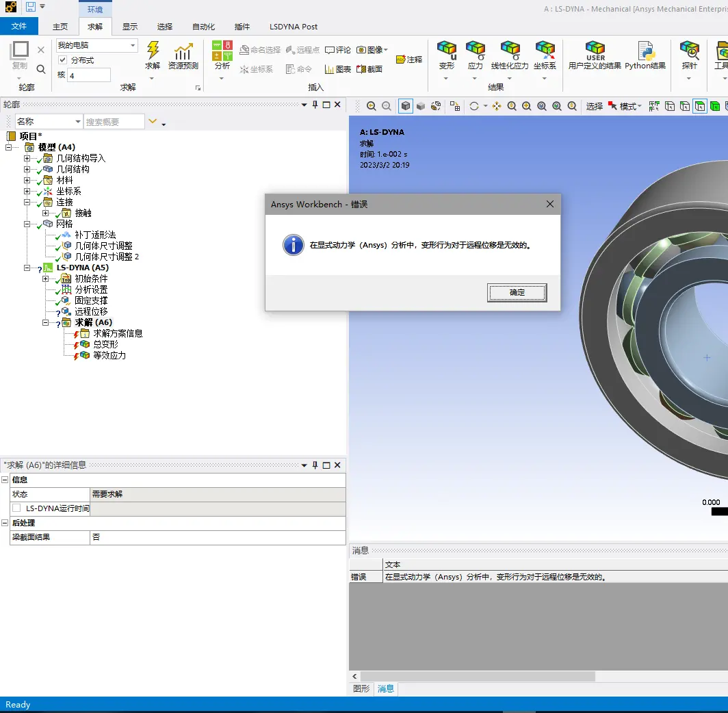Image resolution: width=728 pixels, height=713 pixels.
Task: Select the 远程位移 tree item
Action: point(91,311)
